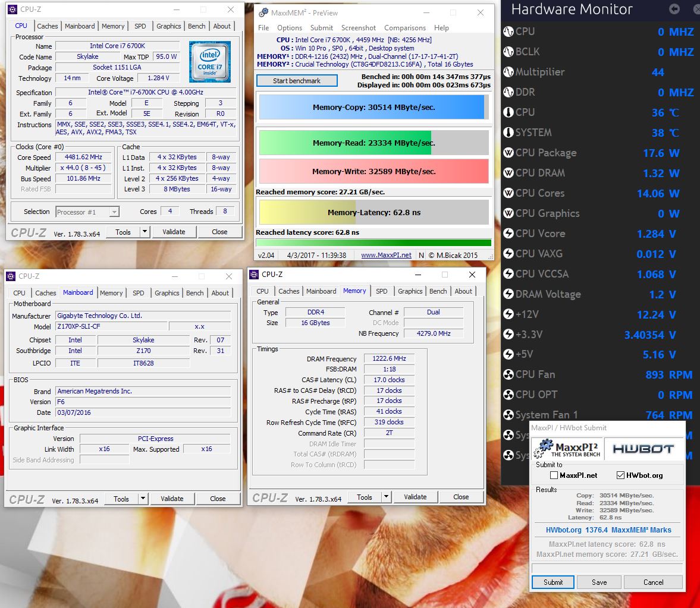Viewport: 700px width, 608px height.
Task: Click the Hardware Monitor back arrow icon
Action: (x=674, y=8)
